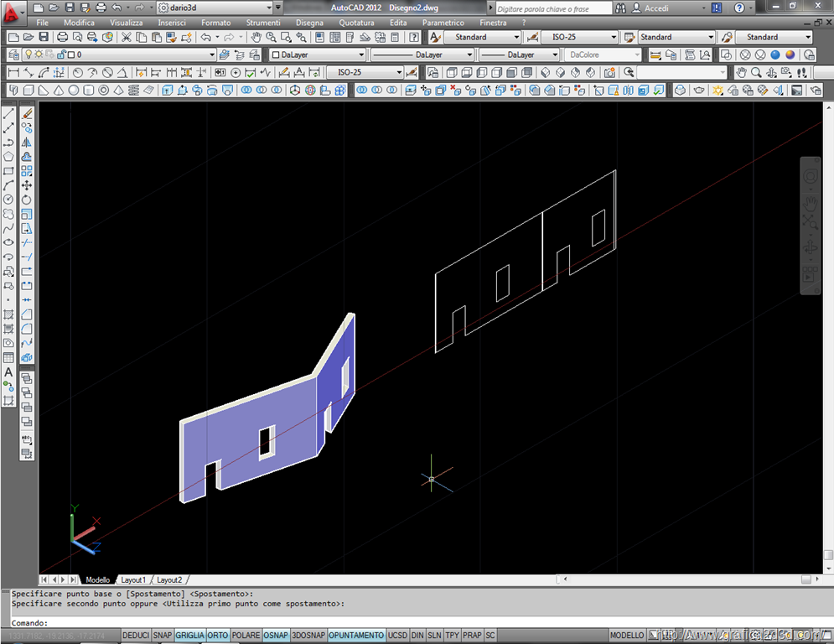Toggle ORTO mode in status bar
Viewport: 834px width, 644px height.
coord(218,636)
